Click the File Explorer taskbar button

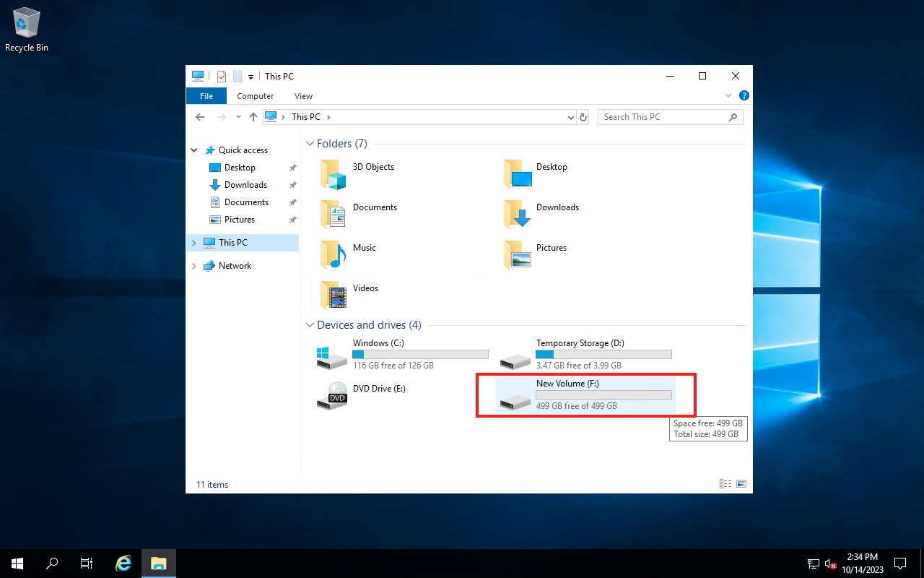tap(159, 564)
